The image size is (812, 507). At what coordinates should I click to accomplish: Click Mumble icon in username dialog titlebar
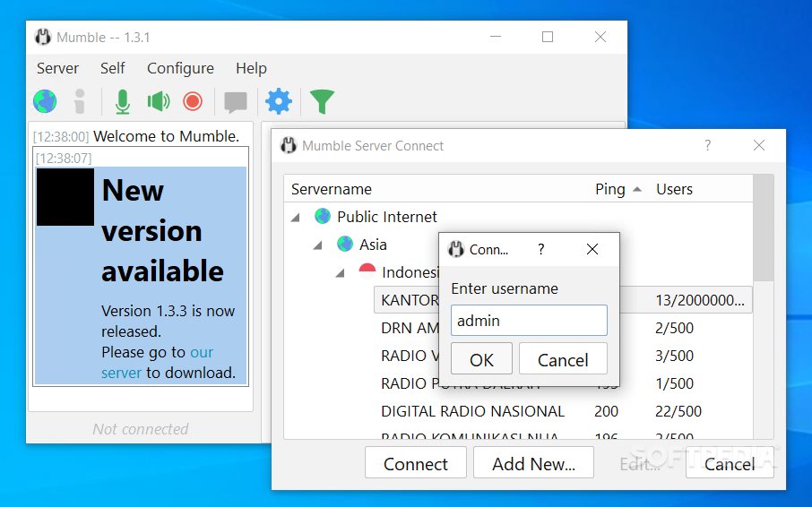tap(455, 249)
